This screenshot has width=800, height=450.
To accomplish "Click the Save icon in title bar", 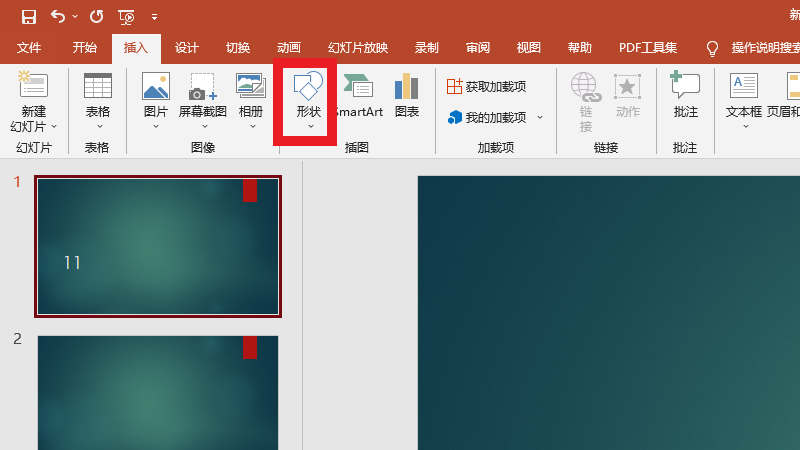I will tap(29, 16).
